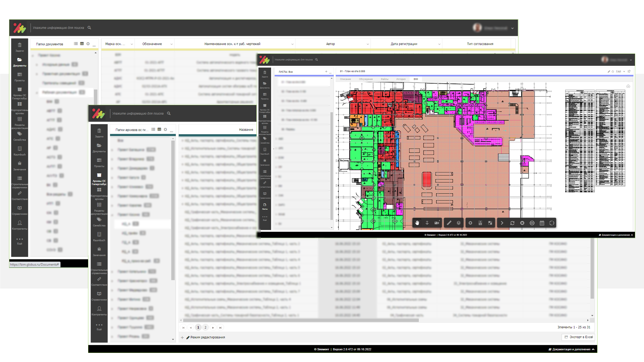Open Замечания in the Archives window sidebar
This screenshot has width=644, height=362.
point(99,251)
